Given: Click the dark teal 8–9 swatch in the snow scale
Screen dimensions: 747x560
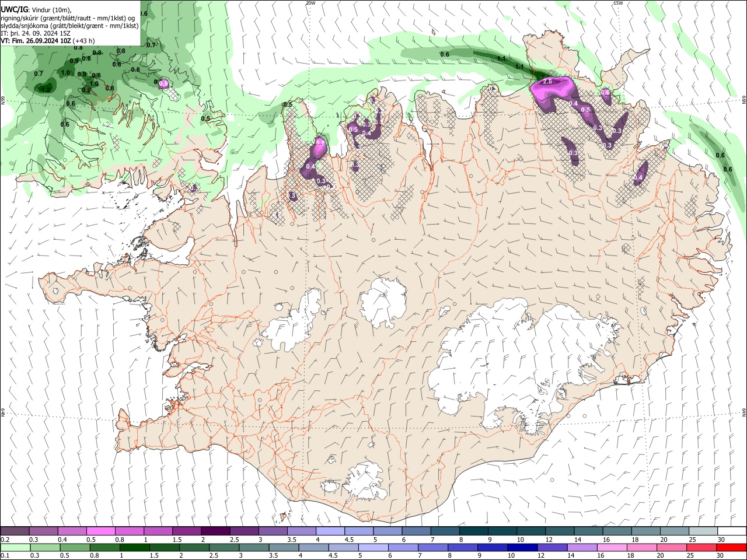Looking at the screenshot, I should coord(473,531).
